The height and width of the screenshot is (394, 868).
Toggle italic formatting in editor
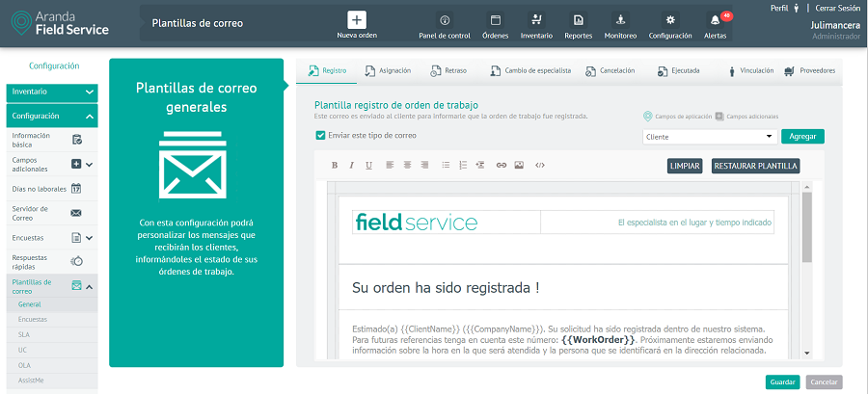[351, 166]
